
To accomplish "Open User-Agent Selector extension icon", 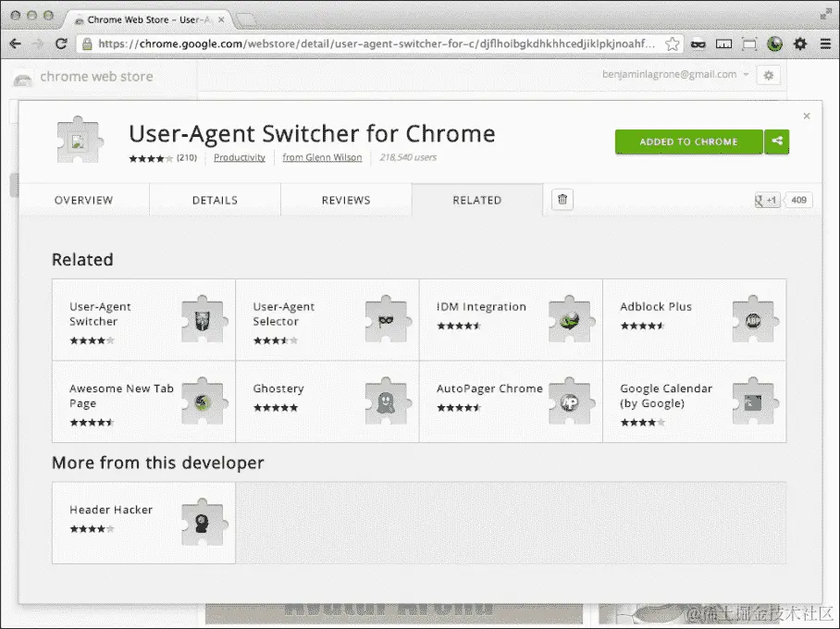I will (x=388, y=320).
